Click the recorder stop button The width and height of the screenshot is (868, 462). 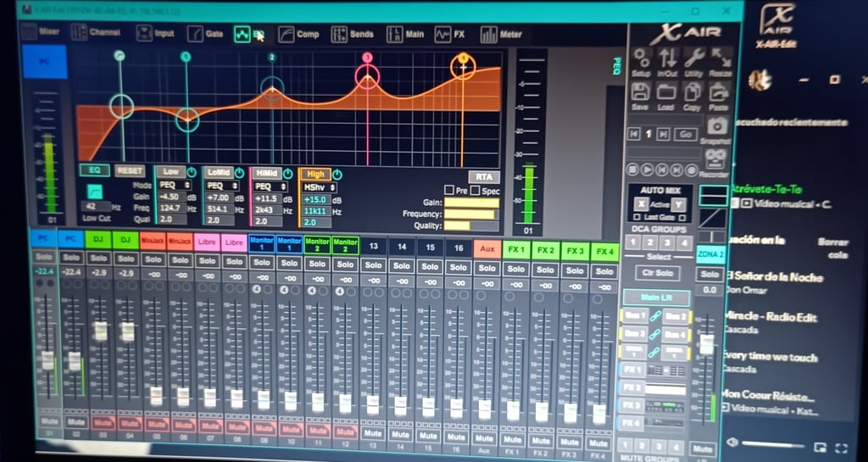pos(632,170)
